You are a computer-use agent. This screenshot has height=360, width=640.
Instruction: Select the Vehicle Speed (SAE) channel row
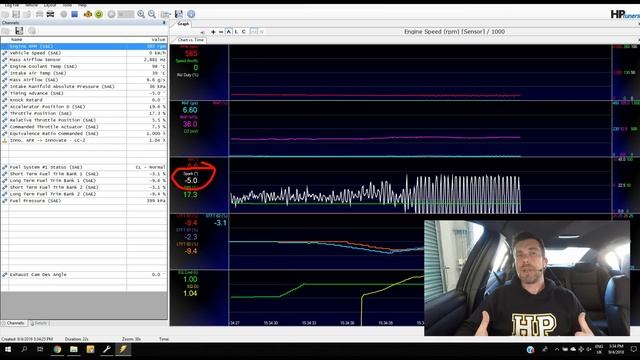pos(84,53)
